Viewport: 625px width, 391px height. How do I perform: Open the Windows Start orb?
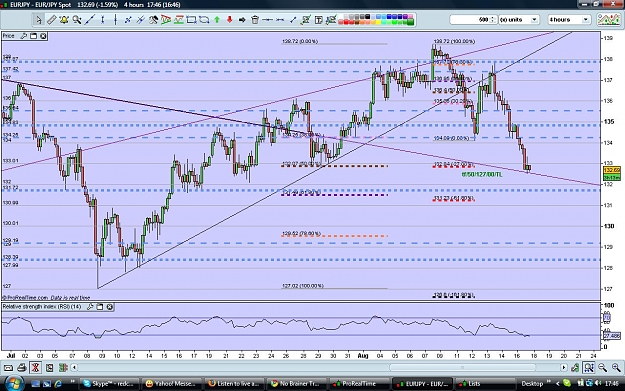pos(13,383)
